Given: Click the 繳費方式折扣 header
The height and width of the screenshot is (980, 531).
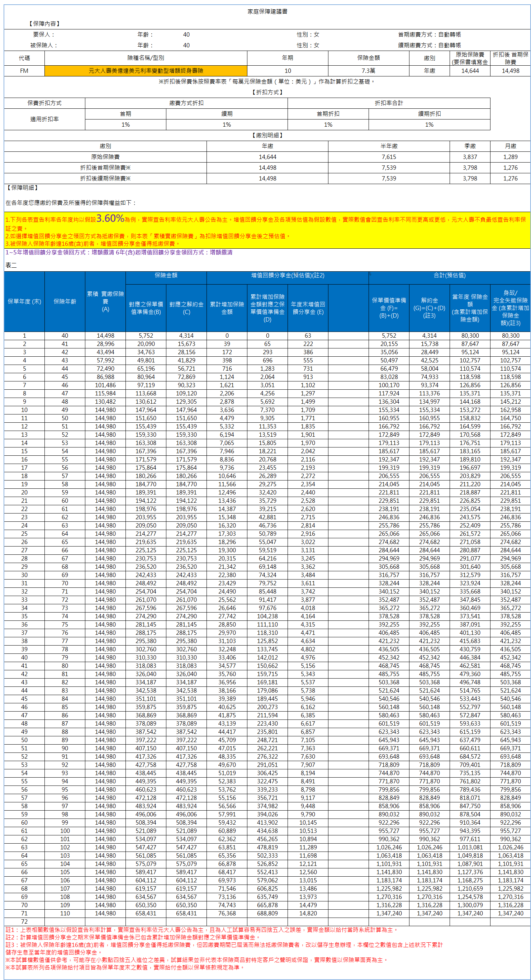Looking at the screenshot, I should click(x=186, y=103).
